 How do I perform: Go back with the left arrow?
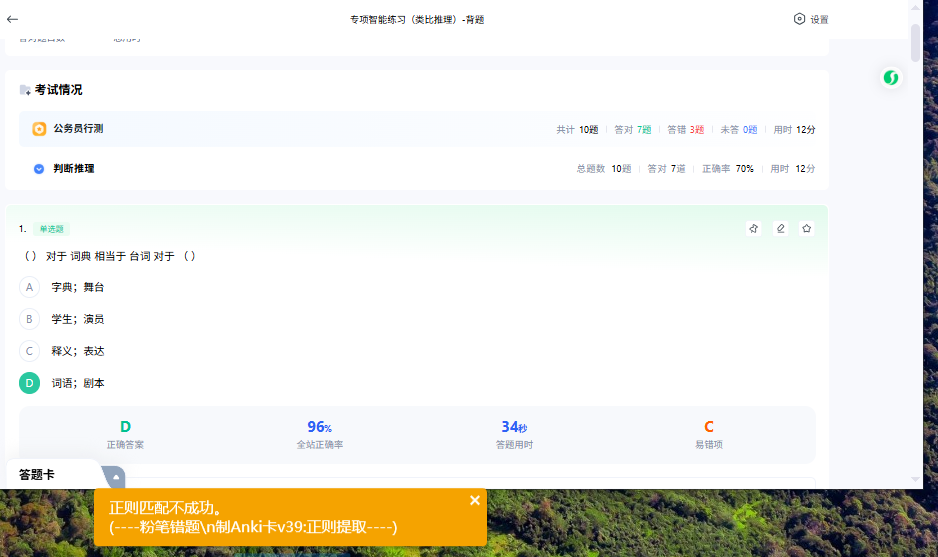(x=13, y=19)
